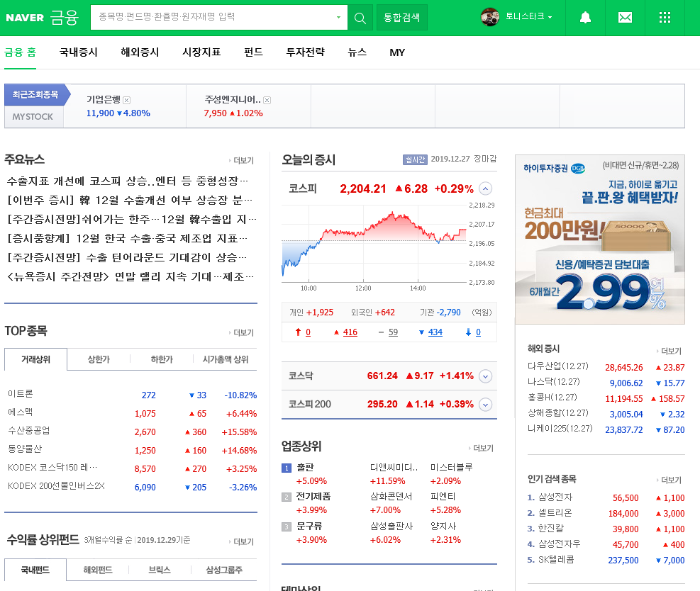This screenshot has width=700, height=591.
Task: Expand the 코스피 200 chart arrow
Action: (x=485, y=405)
